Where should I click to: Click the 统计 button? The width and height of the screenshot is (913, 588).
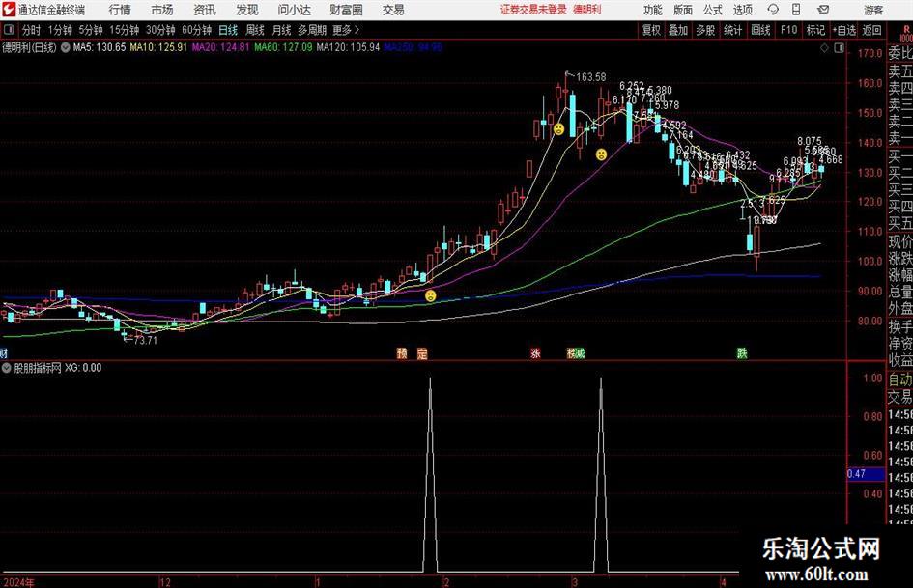[732, 30]
